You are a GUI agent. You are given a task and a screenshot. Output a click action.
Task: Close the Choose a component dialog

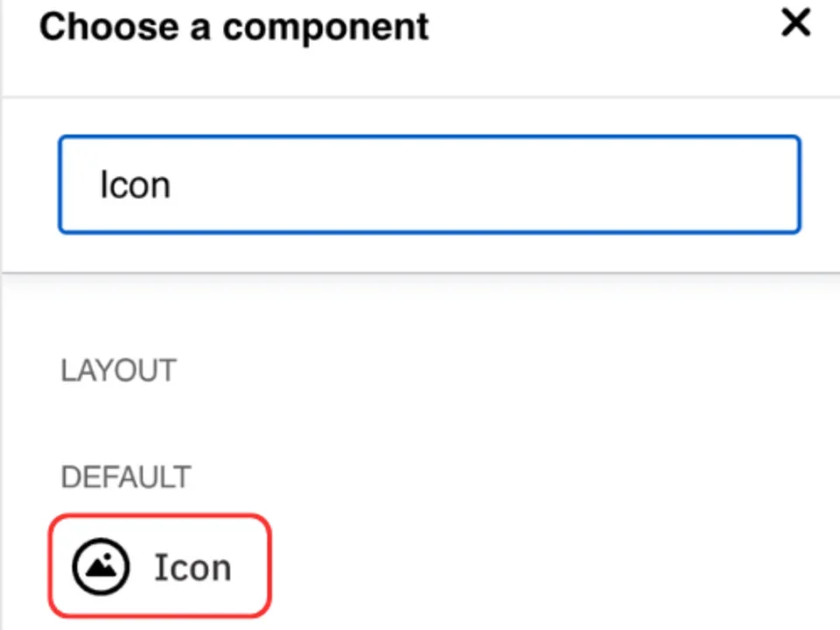pyautogui.click(x=795, y=24)
